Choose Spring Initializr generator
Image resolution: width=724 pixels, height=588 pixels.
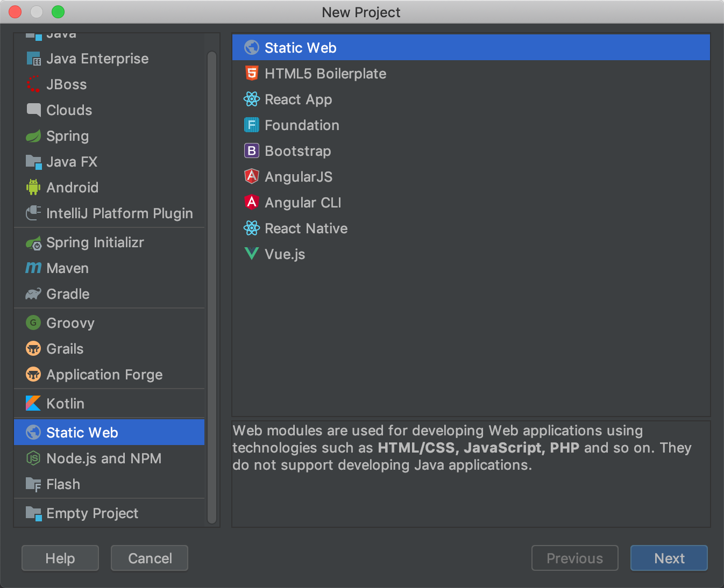109,242
